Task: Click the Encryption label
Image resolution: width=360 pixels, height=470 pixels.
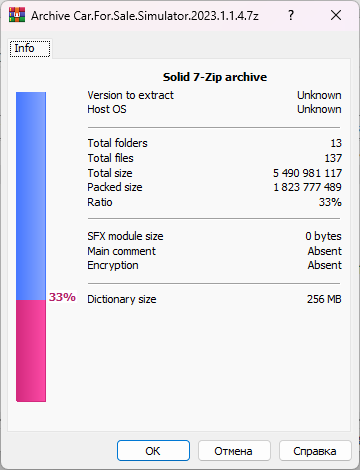Action: pyautogui.click(x=113, y=265)
